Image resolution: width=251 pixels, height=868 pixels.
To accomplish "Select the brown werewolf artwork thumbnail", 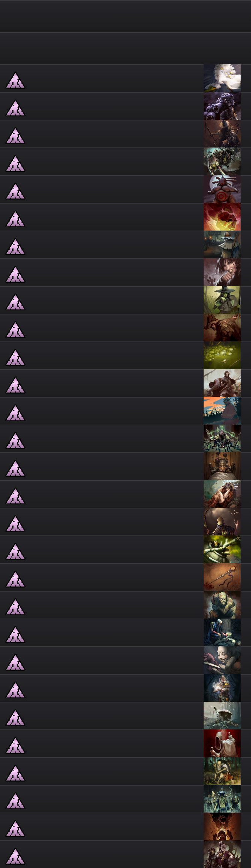I will (x=222, y=328).
